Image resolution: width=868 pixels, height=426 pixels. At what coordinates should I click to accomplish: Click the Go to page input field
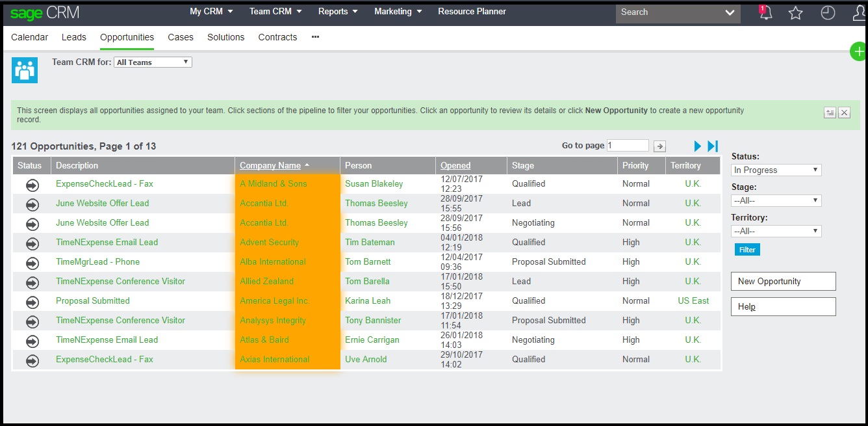pos(628,146)
